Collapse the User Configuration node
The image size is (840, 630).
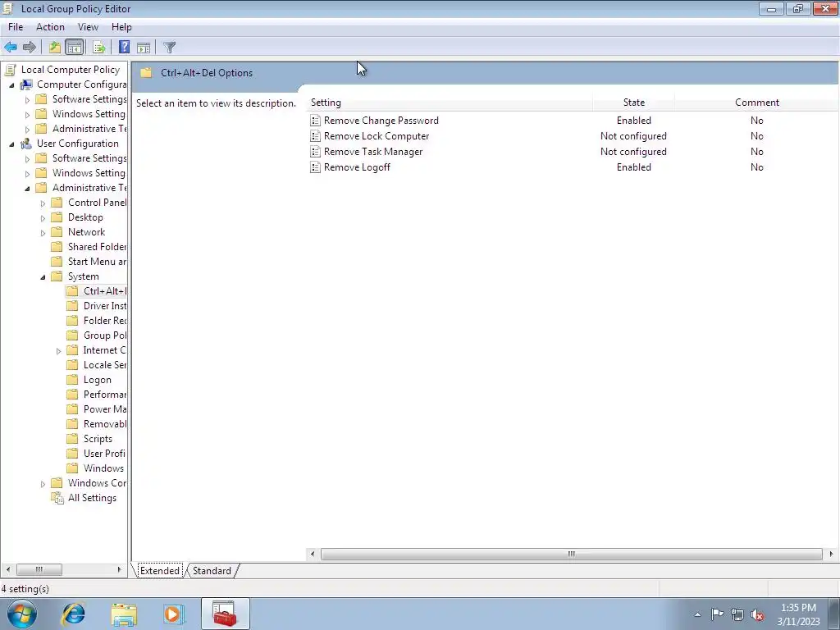[x=11, y=144]
